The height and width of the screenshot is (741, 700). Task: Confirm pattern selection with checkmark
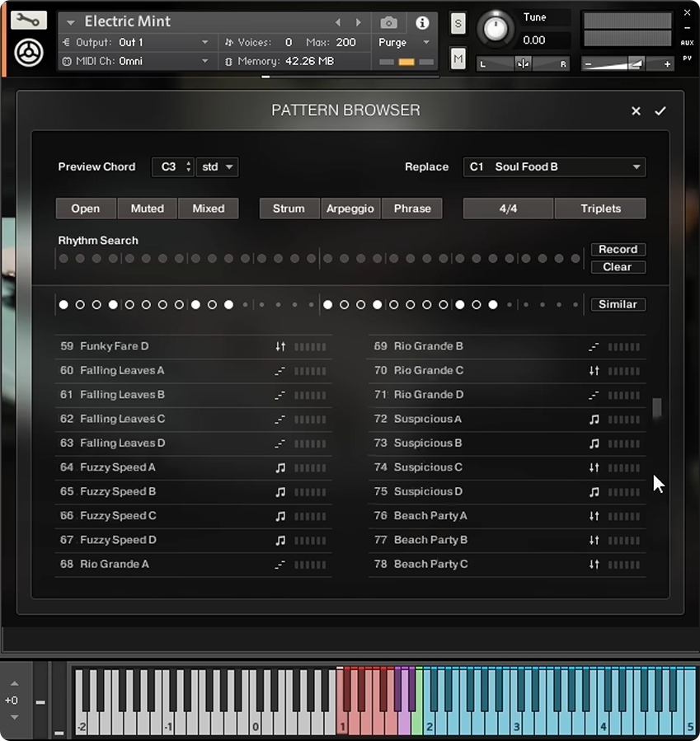pos(660,110)
